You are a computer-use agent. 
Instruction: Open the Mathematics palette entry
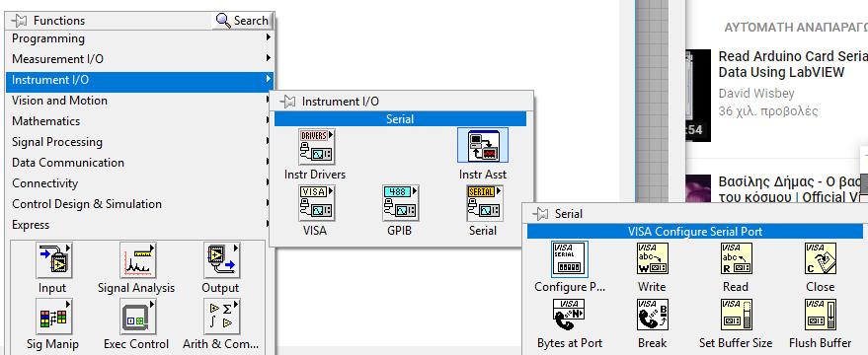pyautogui.click(x=139, y=121)
